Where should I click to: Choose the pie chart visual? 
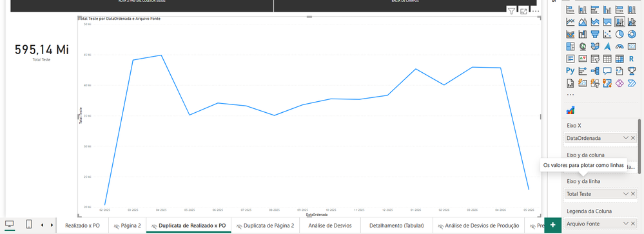pos(620,34)
